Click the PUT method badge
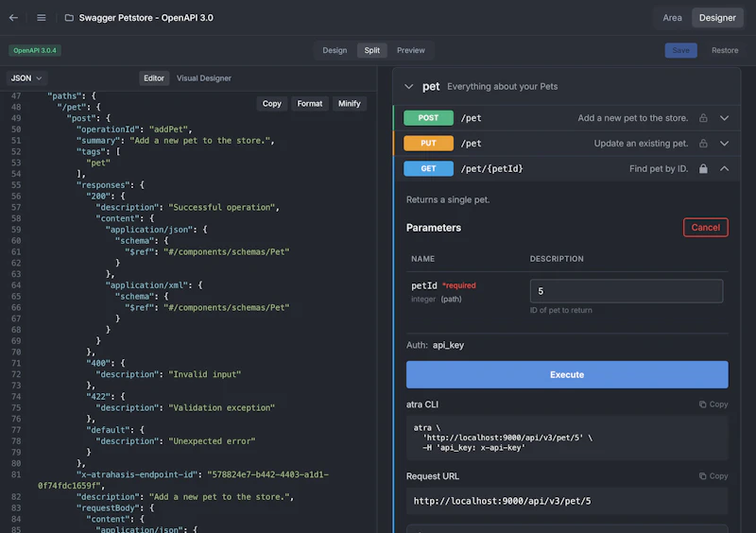The width and height of the screenshot is (756, 533). click(428, 144)
